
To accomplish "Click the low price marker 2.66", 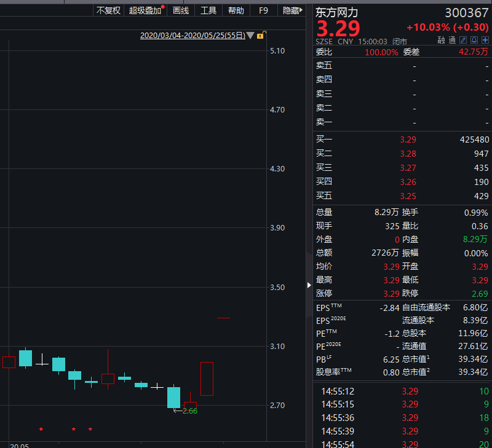I will click(190, 411).
